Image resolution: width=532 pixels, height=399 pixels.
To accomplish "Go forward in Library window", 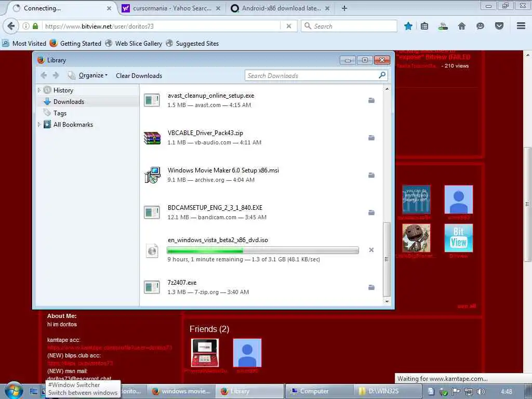I will coord(56,75).
